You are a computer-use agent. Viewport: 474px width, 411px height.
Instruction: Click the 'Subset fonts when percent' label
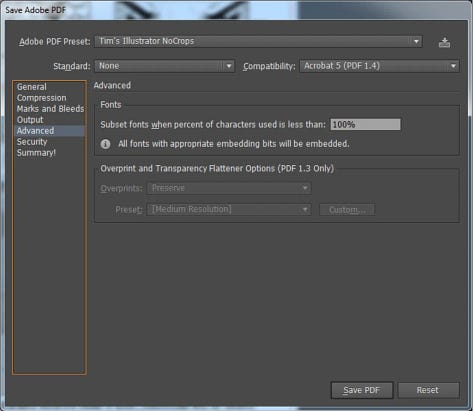(213, 124)
